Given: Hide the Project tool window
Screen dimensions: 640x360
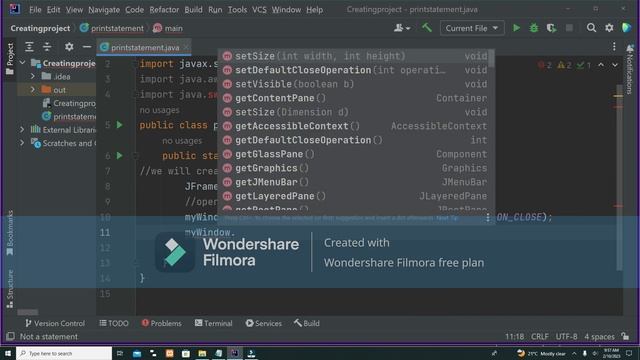Looking at the screenshot, I should pyautogui.click(x=87, y=47).
